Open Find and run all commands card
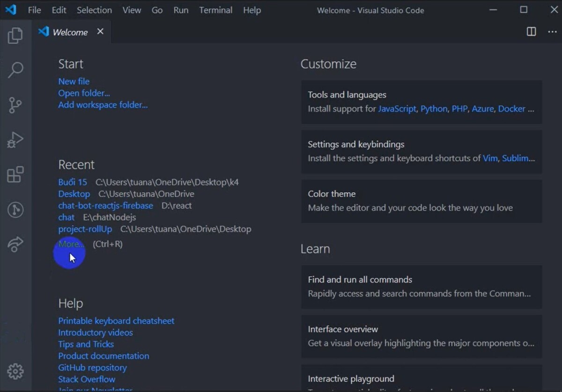 point(421,287)
